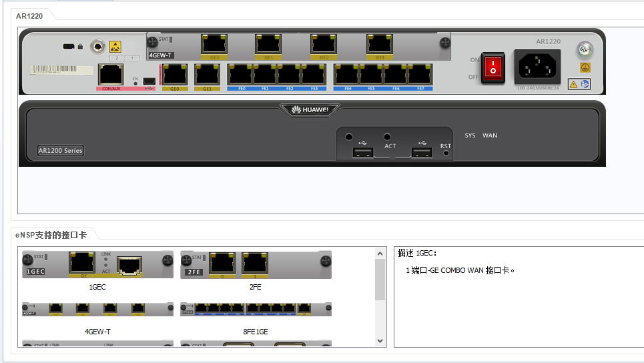Click the SYS indicator label
The height and width of the screenshot is (363, 644).
click(470, 135)
